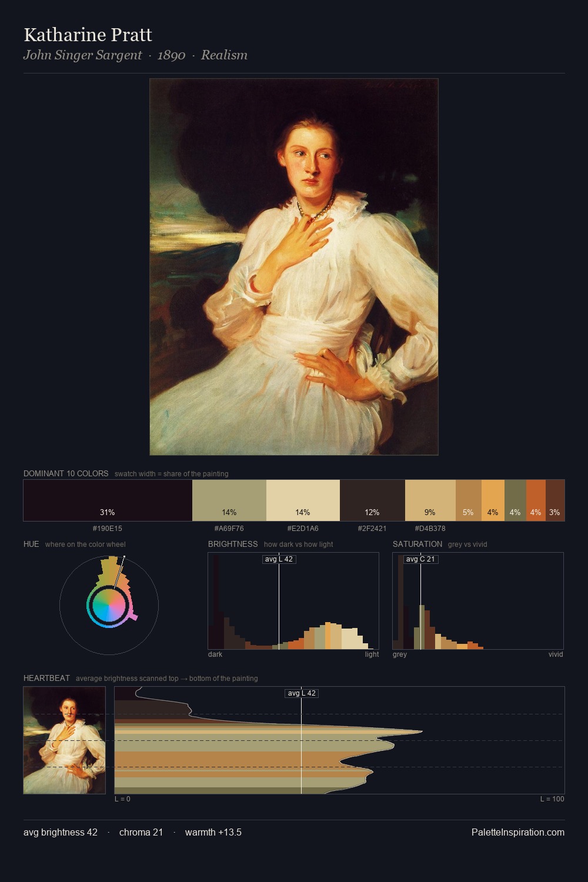Viewport: 588px width, 882px height.
Task: Click the L = 100 axis label
Action: [552, 799]
